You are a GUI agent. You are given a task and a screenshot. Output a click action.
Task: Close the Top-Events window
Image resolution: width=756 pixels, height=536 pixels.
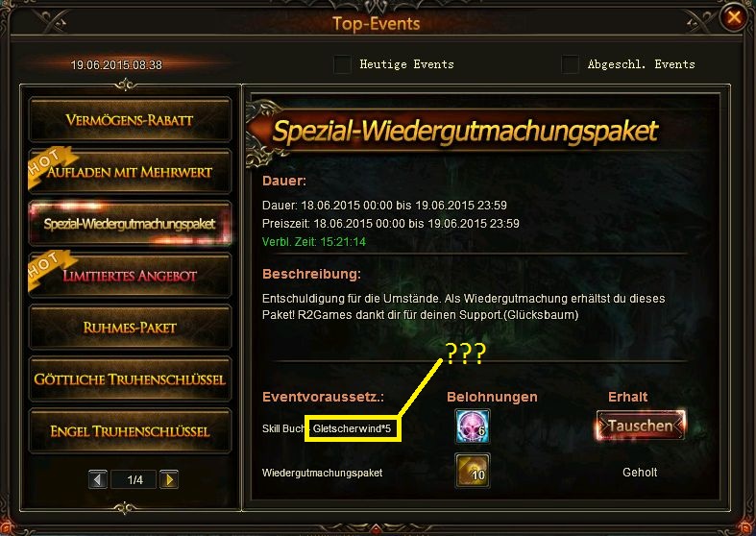pos(733,18)
